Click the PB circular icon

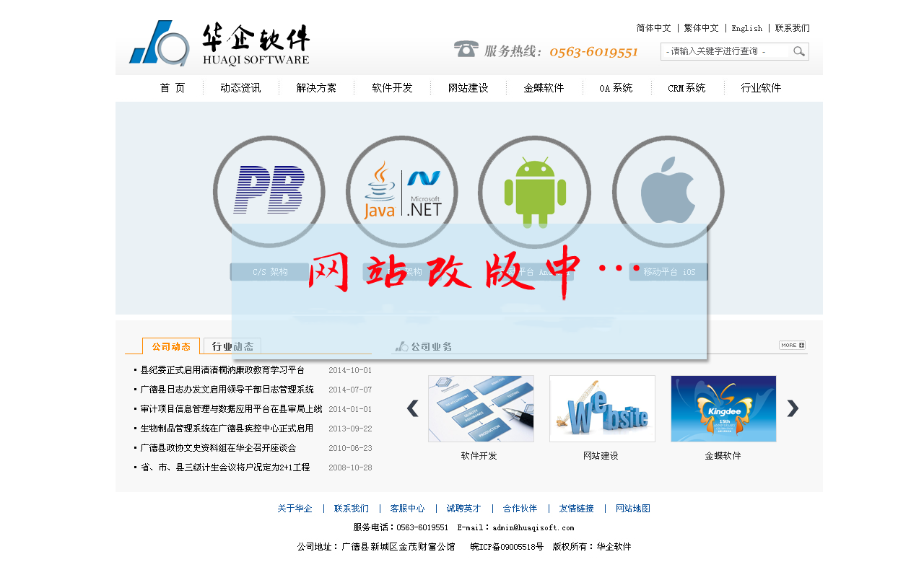269,191
